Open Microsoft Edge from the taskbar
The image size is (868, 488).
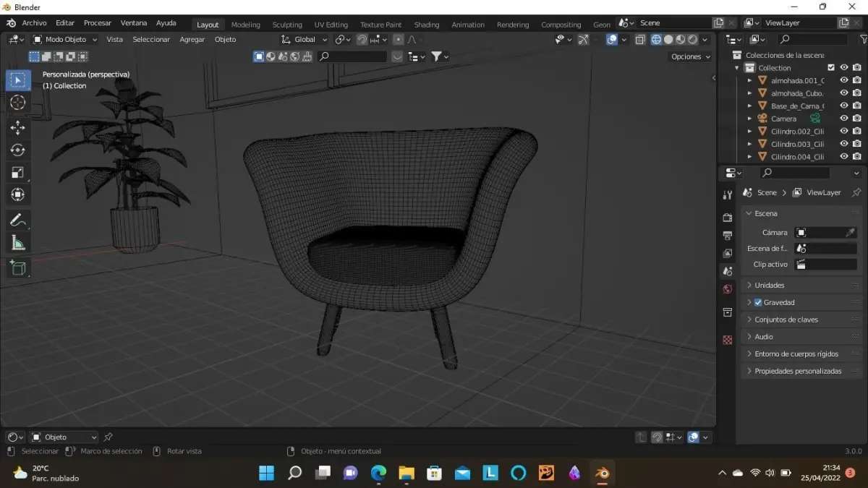click(x=378, y=473)
